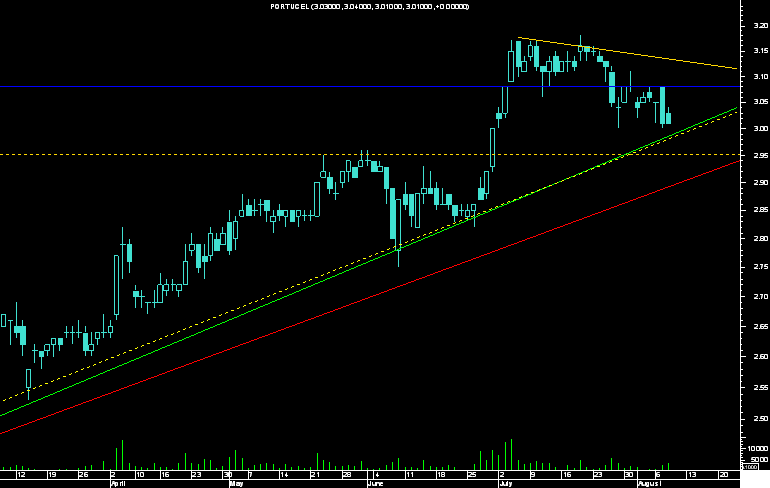Click the 5000 volume axis label
The height and width of the screenshot is (488, 770).
click(x=760, y=460)
